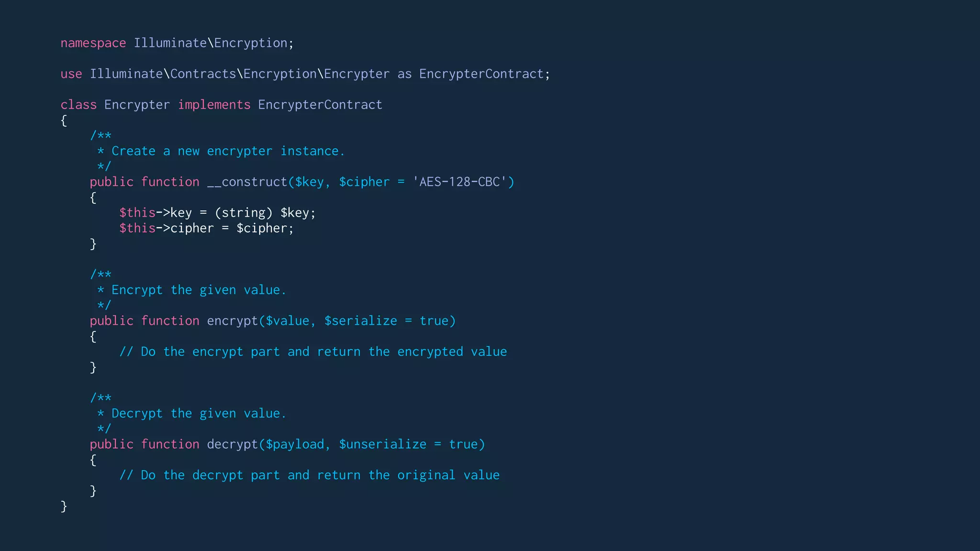Click the '(string)' cast in the key assignment

244,213
